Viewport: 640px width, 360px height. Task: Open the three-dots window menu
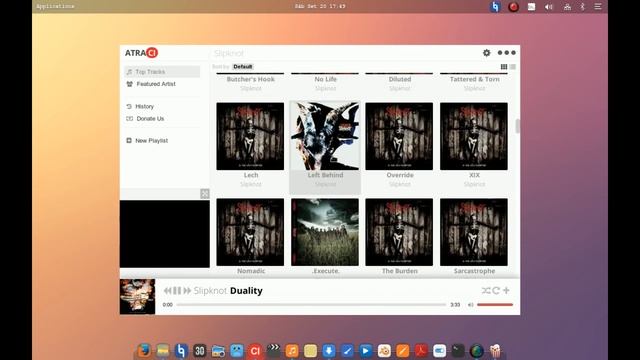point(507,53)
